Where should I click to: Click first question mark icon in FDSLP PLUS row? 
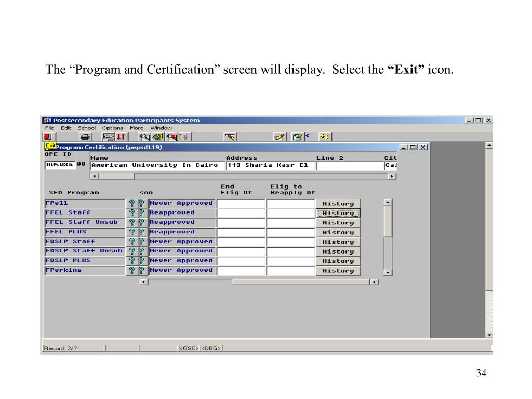132,261
